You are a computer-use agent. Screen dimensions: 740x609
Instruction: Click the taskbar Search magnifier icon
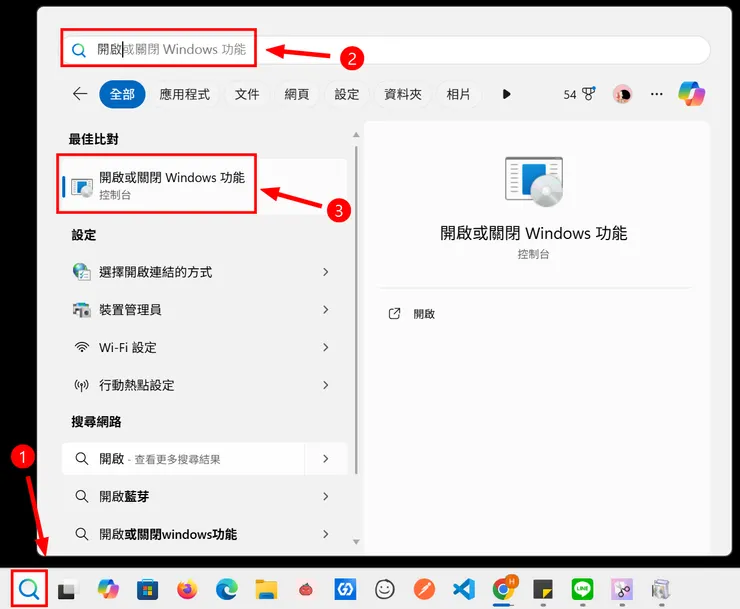pyautogui.click(x=29, y=589)
